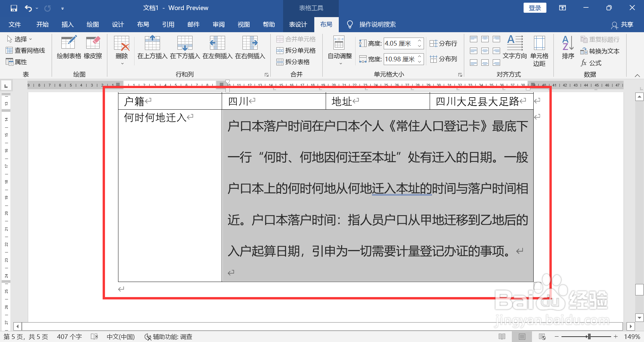
Task: Click the row 高度 height field
Action: (399, 43)
